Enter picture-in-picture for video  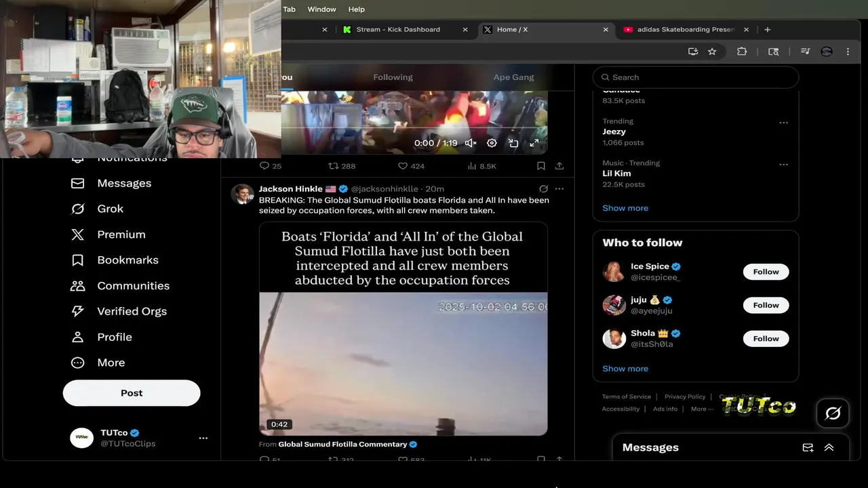513,143
